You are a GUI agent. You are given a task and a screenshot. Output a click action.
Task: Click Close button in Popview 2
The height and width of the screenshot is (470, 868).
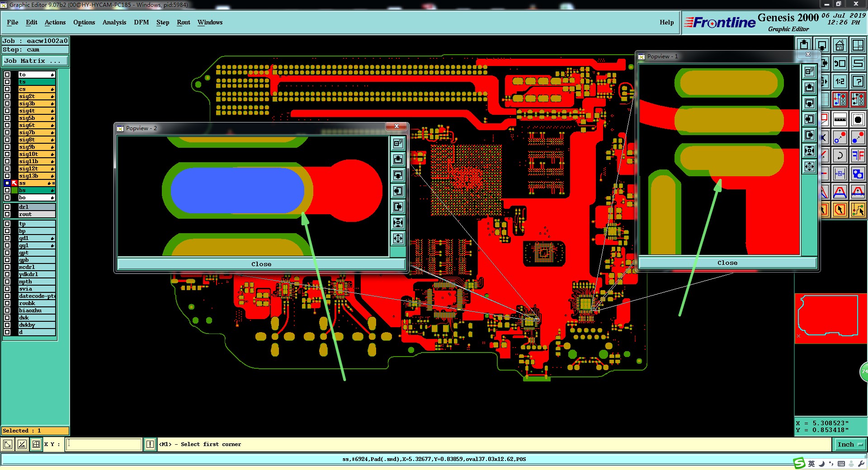point(261,264)
